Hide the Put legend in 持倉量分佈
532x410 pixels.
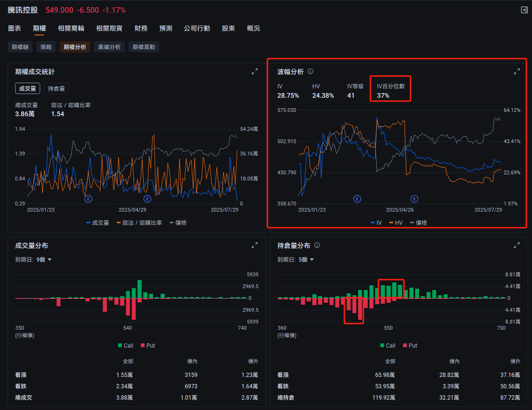coord(410,345)
